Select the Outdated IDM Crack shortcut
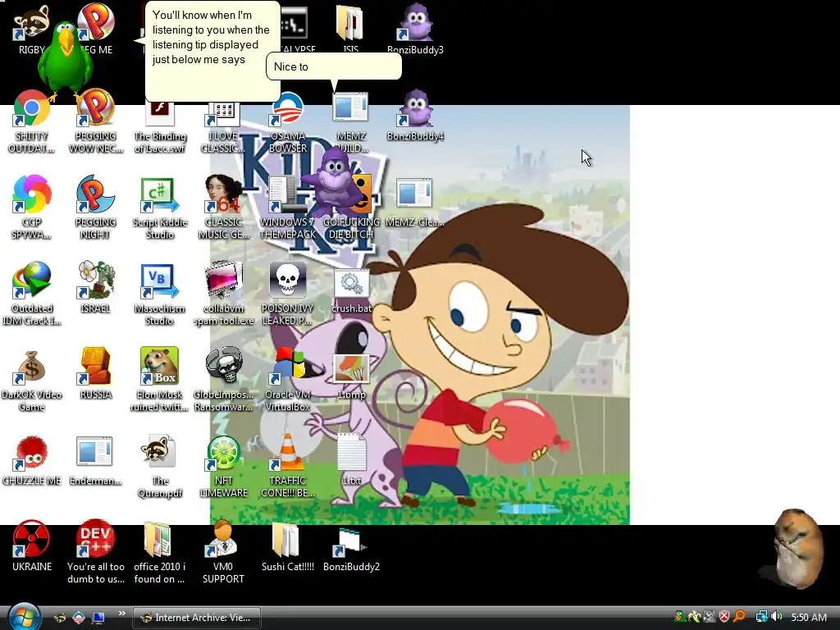Image resolution: width=840 pixels, height=630 pixels. [x=32, y=294]
